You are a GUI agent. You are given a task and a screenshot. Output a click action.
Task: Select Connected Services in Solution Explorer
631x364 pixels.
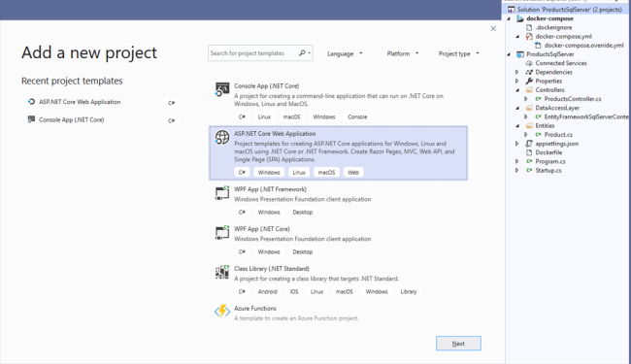pos(561,63)
